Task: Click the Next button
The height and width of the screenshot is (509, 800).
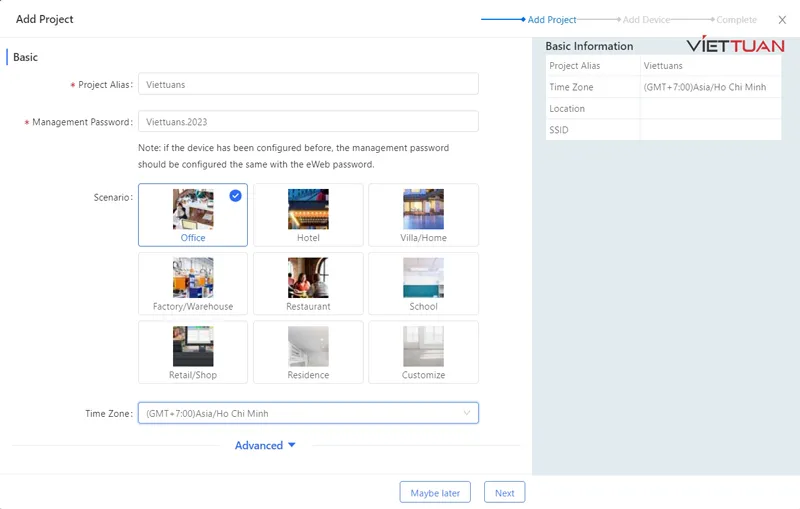Action: (x=504, y=492)
